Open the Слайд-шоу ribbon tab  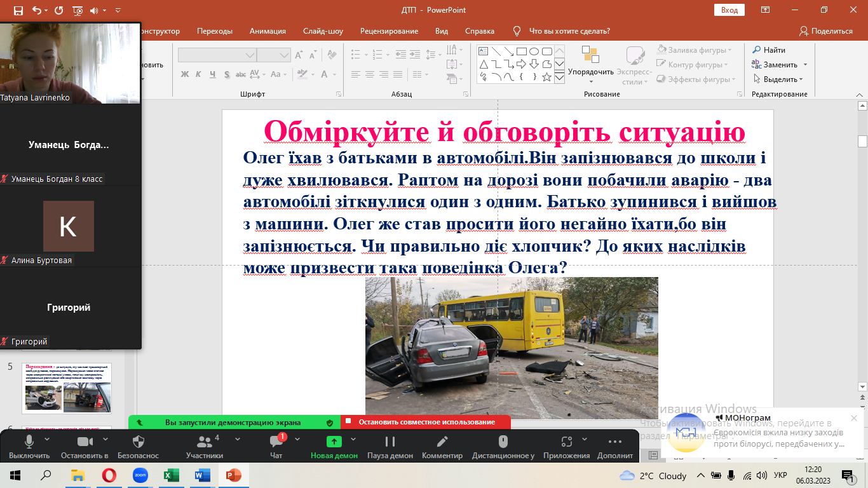point(323,31)
